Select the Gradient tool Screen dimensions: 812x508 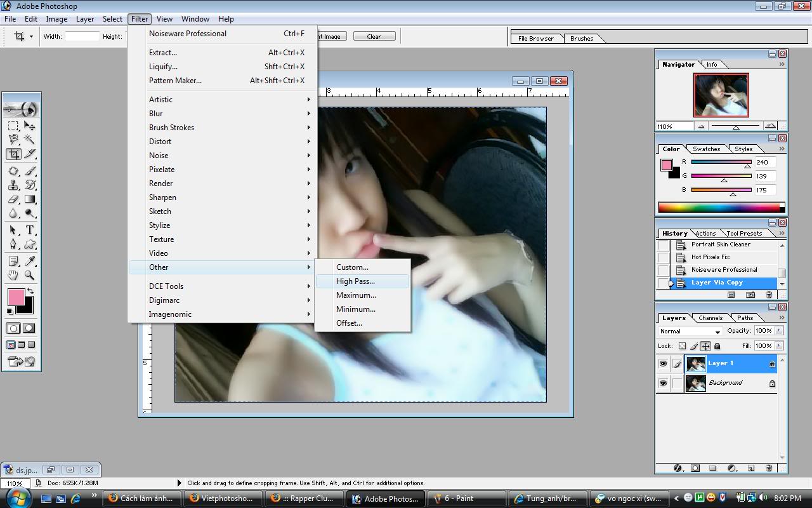coord(29,199)
